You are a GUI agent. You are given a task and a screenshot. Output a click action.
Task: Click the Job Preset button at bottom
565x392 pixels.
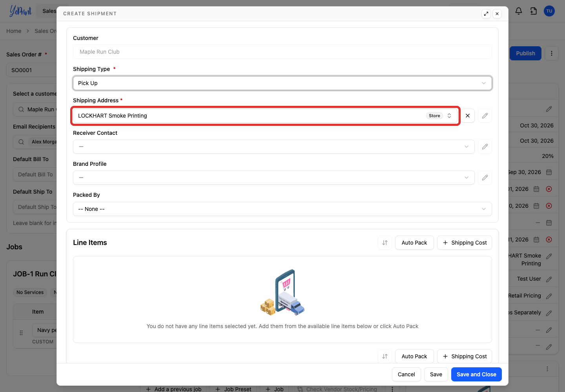click(x=233, y=389)
